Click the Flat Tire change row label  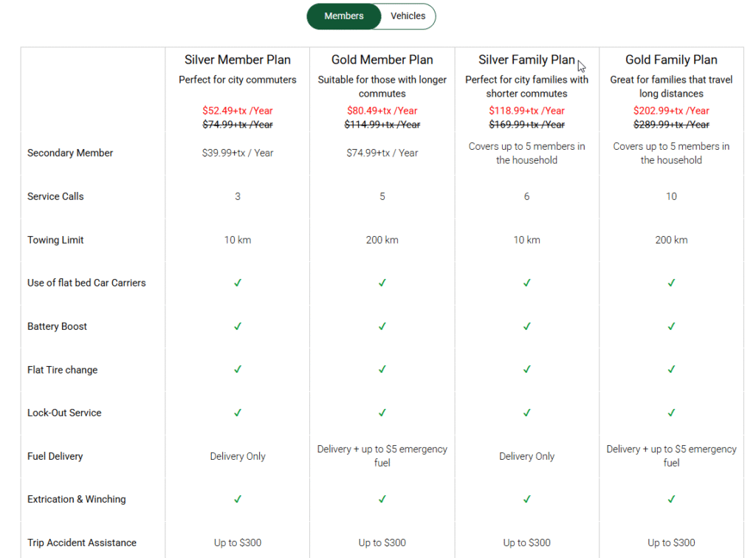pyautogui.click(x=62, y=370)
